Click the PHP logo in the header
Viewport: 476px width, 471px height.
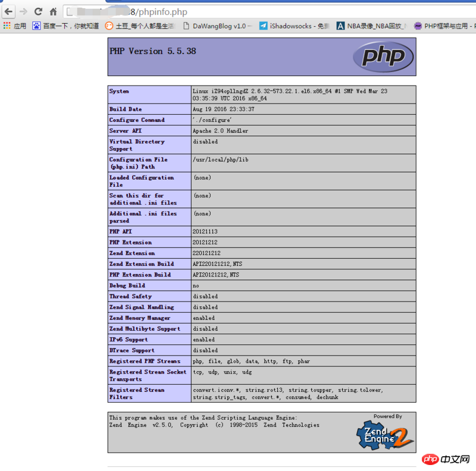pos(383,56)
